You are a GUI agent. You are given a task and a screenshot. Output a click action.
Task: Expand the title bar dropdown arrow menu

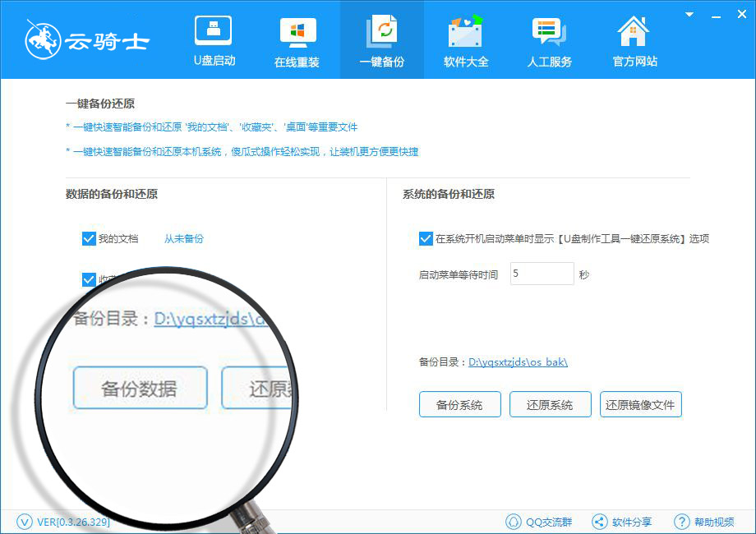tap(689, 15)
